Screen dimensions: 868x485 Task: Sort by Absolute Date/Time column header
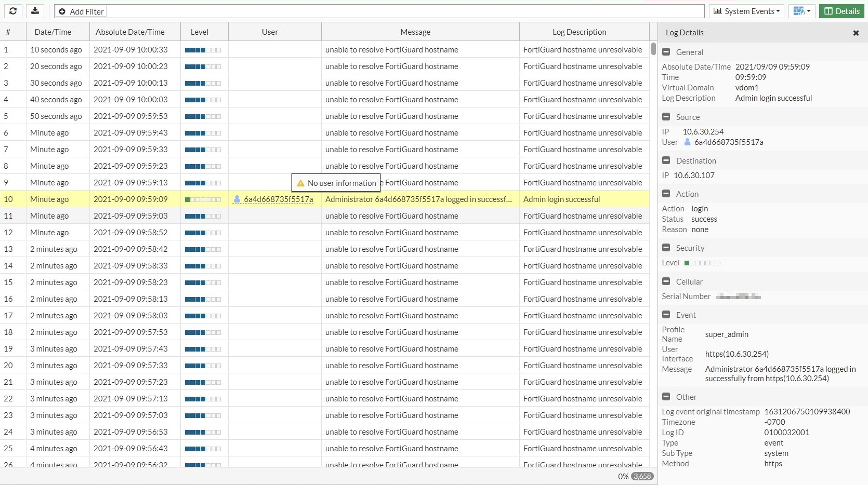coord(130,32)
